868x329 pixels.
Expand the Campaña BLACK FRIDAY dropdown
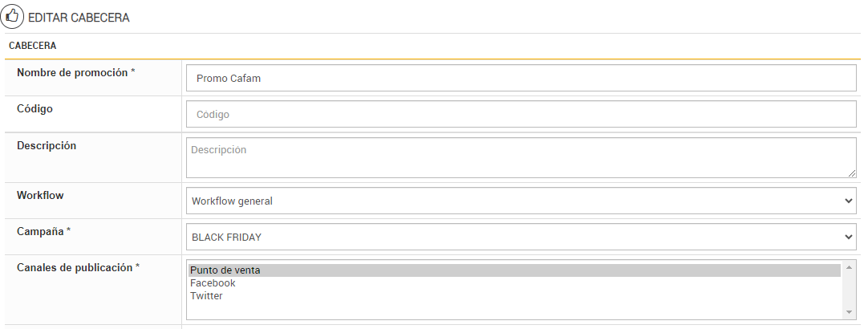[x=521, y=237]
